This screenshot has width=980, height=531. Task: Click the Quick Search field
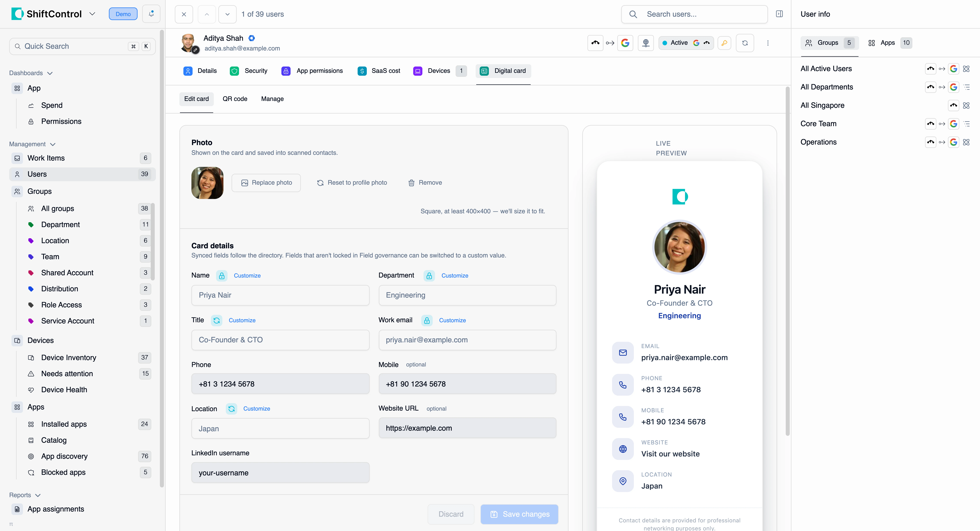pos(82,46)
